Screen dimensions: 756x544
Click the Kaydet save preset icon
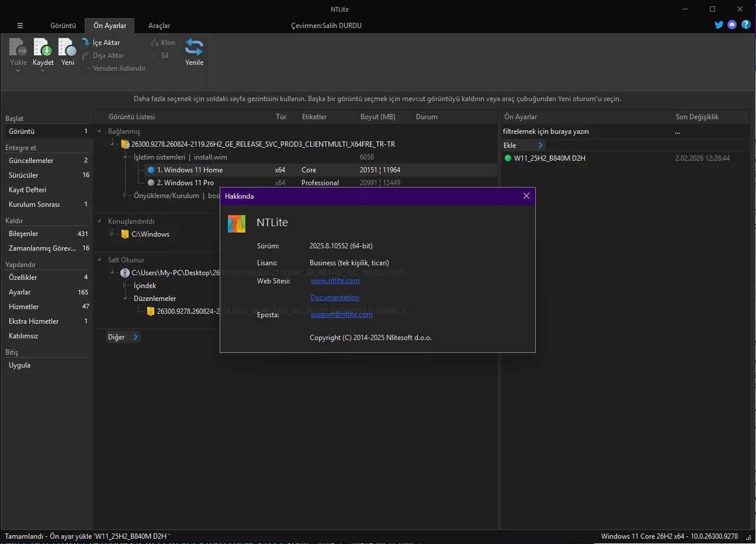[43, 47]
